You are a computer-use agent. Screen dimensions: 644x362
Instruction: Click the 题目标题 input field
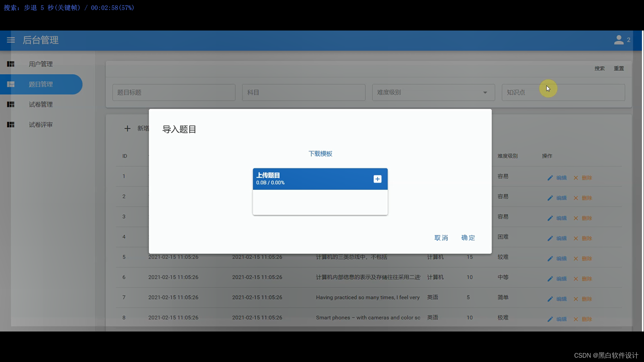click(174, 93)
